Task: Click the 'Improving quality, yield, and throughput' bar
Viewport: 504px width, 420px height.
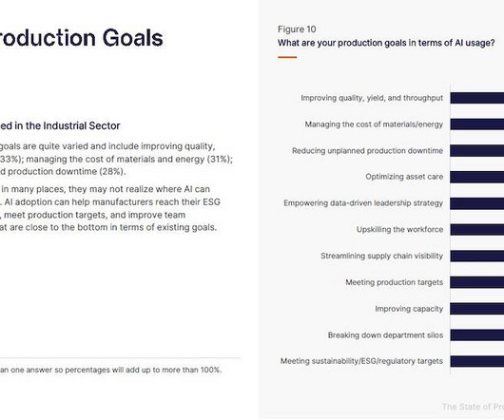Action: point(477,98)
